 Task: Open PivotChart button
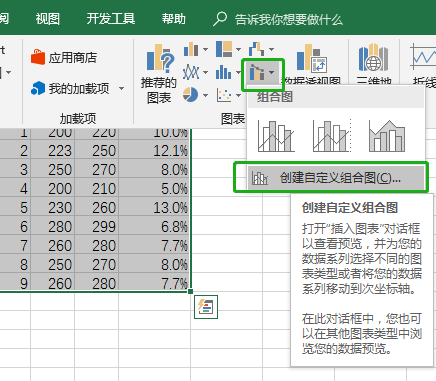pyautogui.click(x=312, y=63)
